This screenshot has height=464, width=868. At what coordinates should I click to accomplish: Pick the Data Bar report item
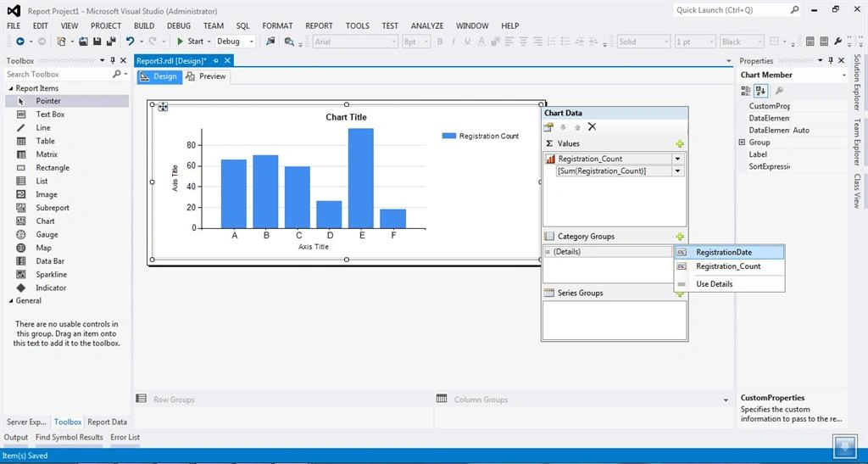50,260
